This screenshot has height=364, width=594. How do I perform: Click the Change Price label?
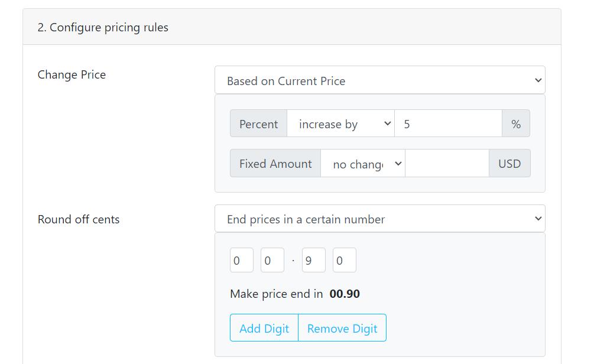click(x=72, y=74)
